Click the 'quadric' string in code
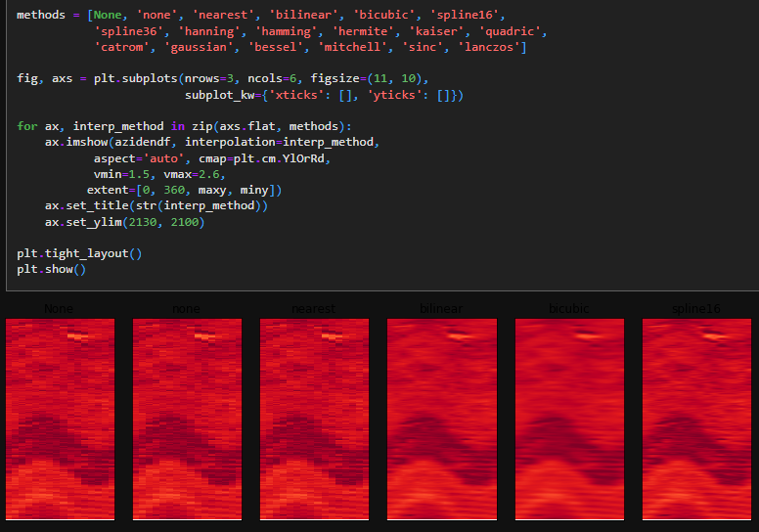 click(x=510, y=31)
